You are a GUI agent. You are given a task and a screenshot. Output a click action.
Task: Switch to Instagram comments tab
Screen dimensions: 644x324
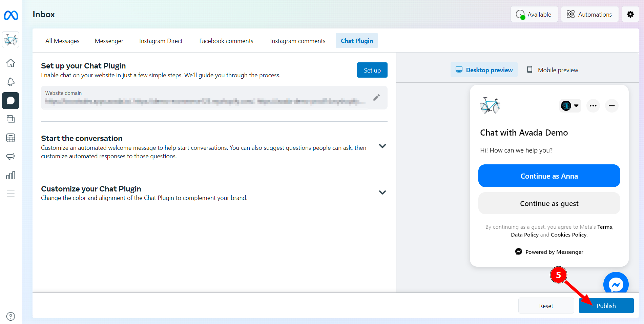pyautogui.click(x=298, y=41)
